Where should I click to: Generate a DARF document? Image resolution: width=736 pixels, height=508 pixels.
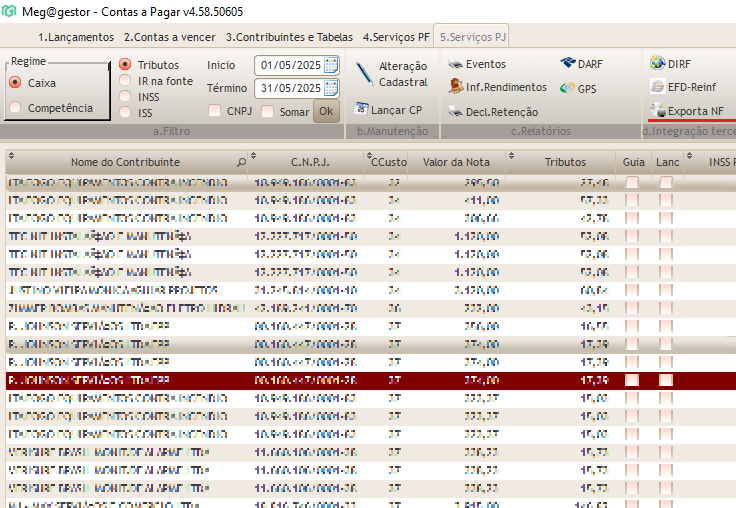[x=568, y=64]
